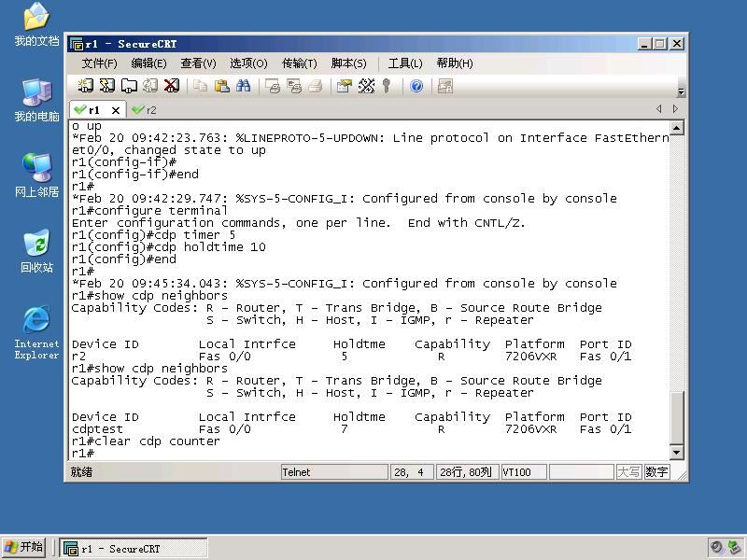Click the Find binoculars icon

[244, 86]
